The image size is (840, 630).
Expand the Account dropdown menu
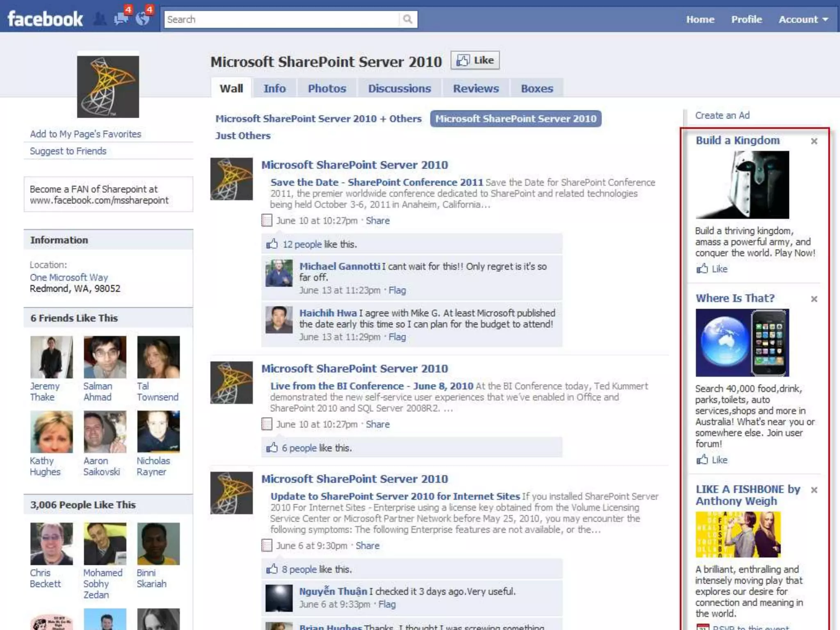(803, 19)
